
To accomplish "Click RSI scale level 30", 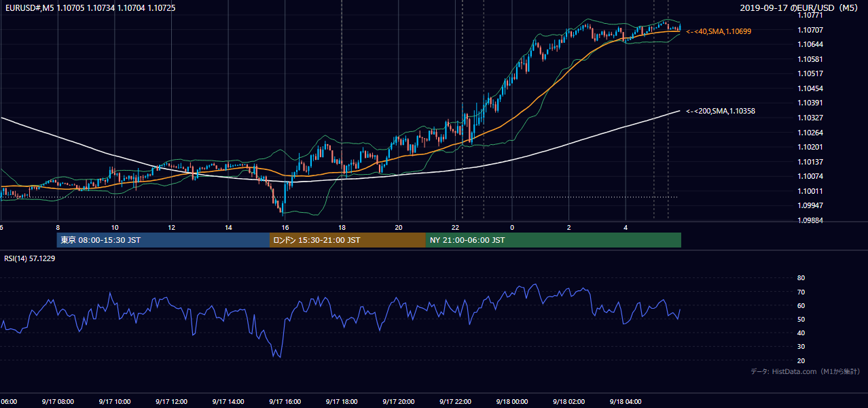I will point(801,347).
